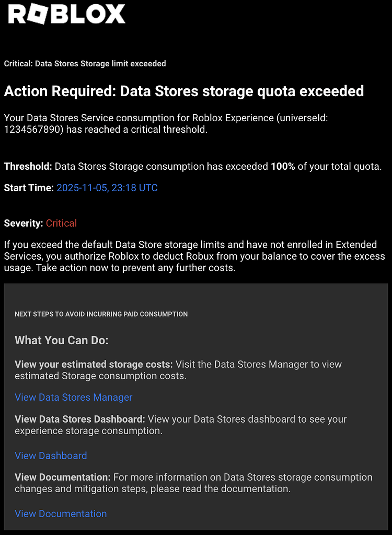Screen dimensions: 392x535
Task: Click bold 'View your estimated storage costs' text
Action: 94,364
